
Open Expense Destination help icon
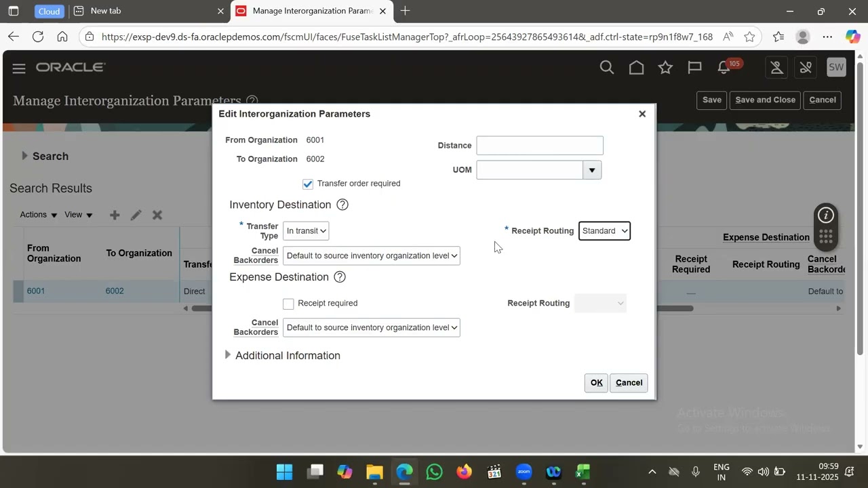tap(340, 277)
